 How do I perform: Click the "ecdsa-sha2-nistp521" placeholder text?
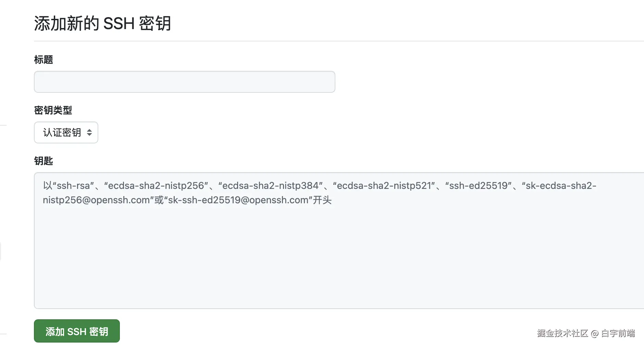point(384,185)
